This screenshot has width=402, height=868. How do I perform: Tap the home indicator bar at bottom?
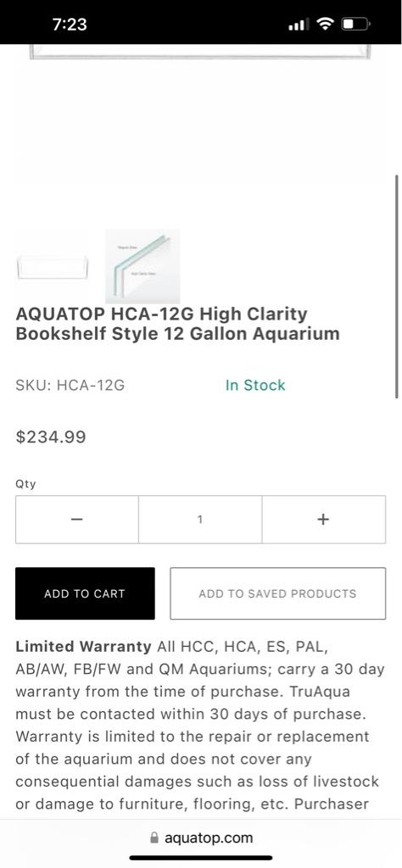[201, 858]
